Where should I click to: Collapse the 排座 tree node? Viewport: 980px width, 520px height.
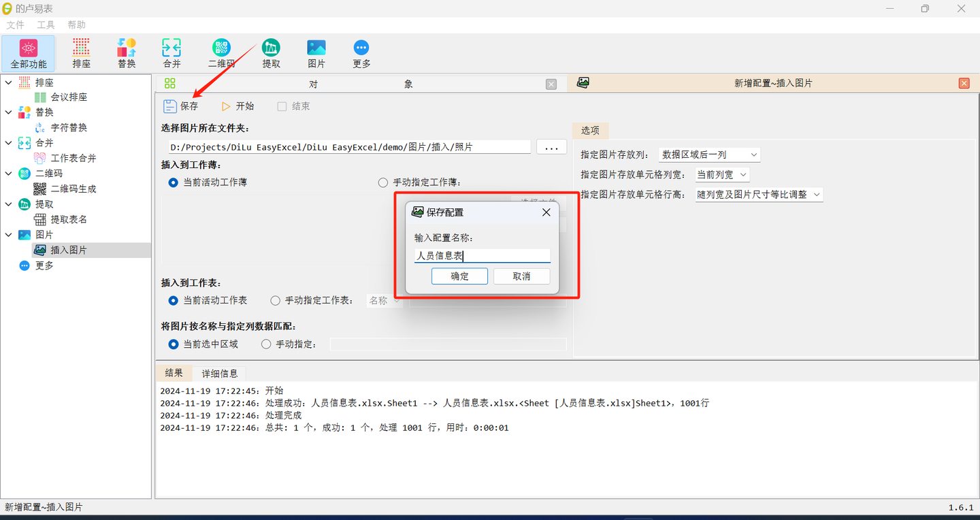(x=9, y=82)
